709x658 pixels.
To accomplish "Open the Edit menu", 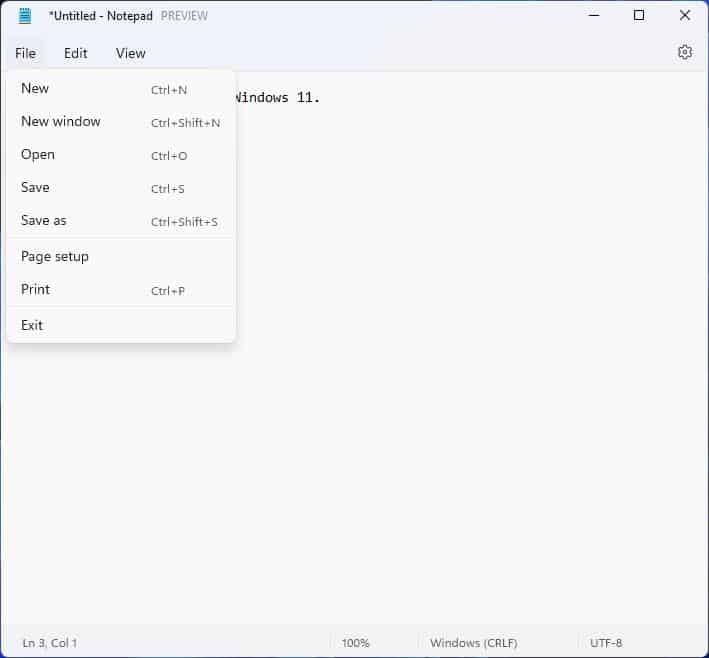I will pos(76,53).
